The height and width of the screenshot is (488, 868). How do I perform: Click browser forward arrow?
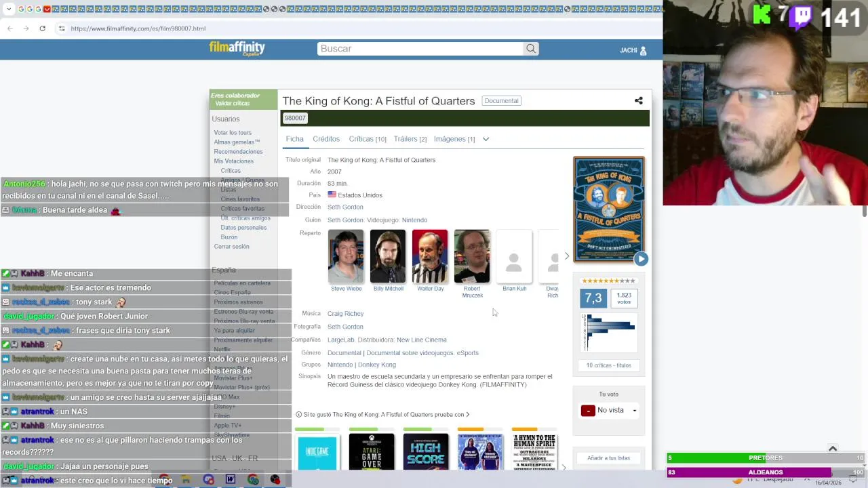pos(26,28)
